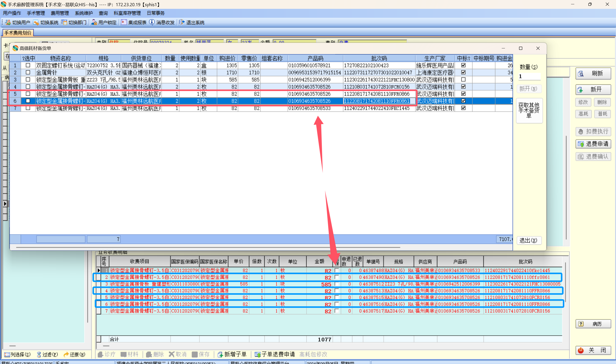
Task: Click the 子单退费申请 refund request icon
Action: [257, 354]
